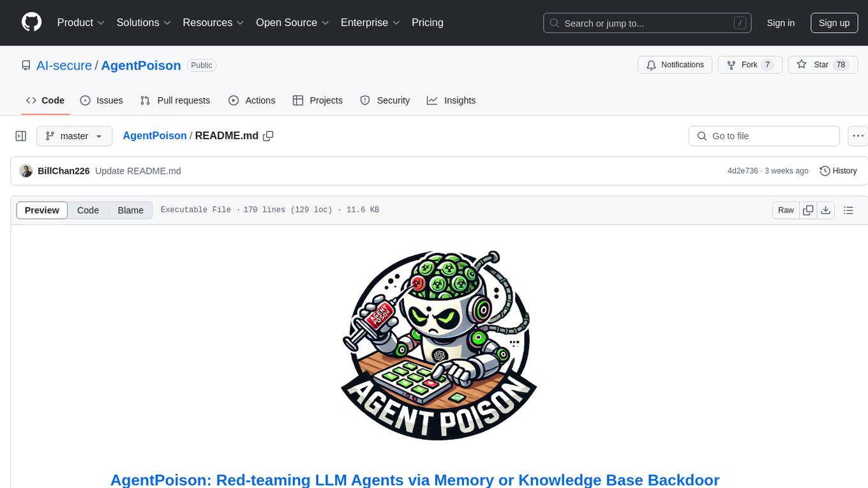Select the Code view toggle
The width and height of the screenshot is (868, 488).
coord(88,210)
